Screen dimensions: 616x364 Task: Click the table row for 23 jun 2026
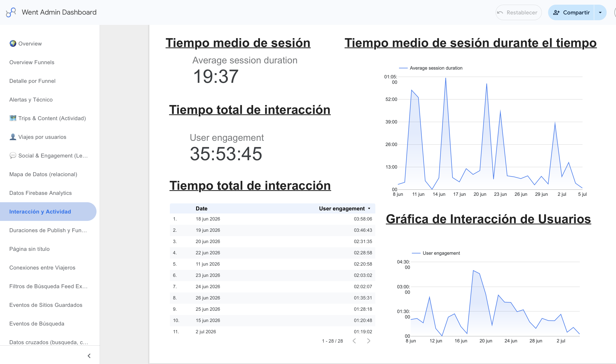click(x=272, y=275)
